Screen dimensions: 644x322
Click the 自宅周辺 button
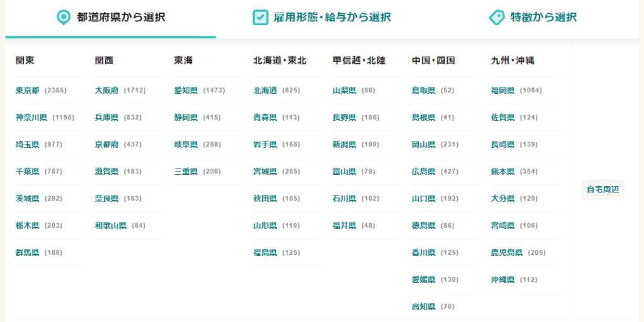[603, 189]
